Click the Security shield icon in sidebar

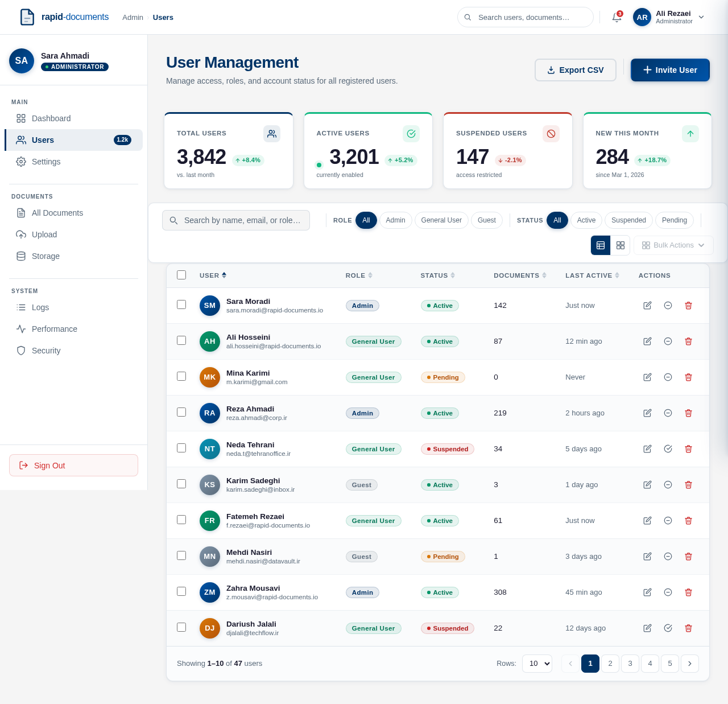(x=21, y=351)
